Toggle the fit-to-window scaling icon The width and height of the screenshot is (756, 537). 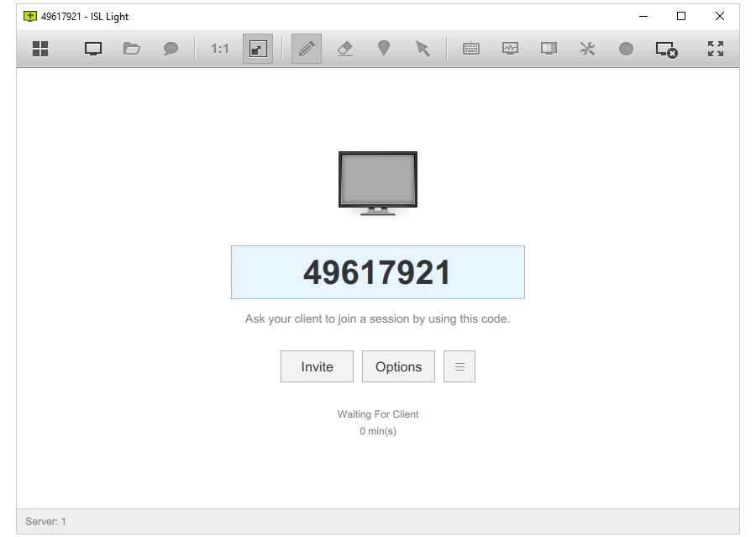258,49
